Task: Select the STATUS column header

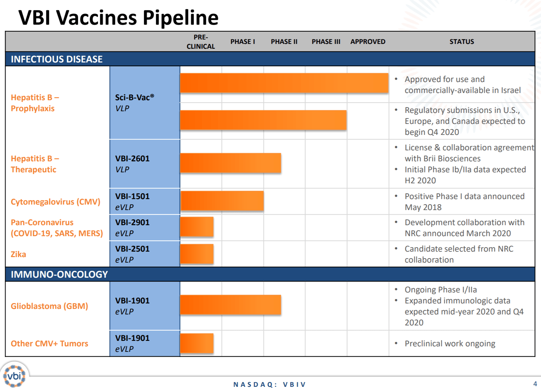Action: (x=462, y=42)
